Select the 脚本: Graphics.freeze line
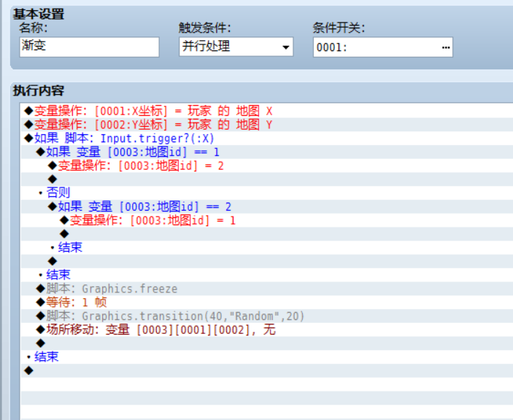 coord(266,289)
